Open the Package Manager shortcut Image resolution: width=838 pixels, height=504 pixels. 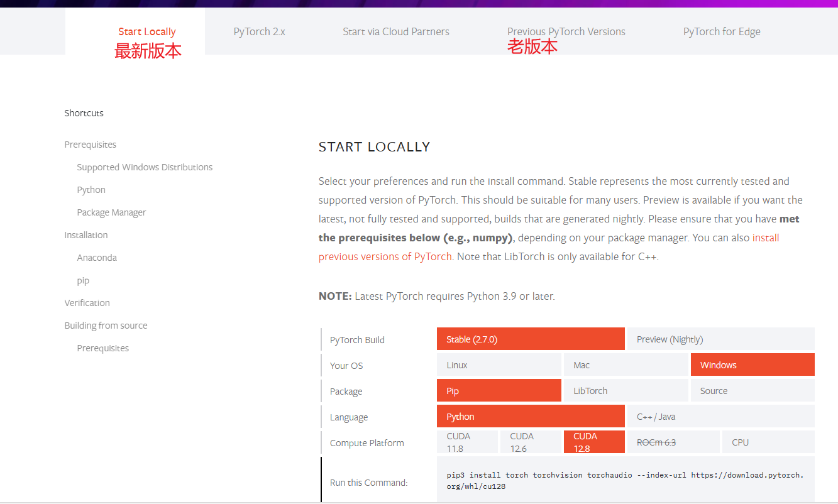111,212
